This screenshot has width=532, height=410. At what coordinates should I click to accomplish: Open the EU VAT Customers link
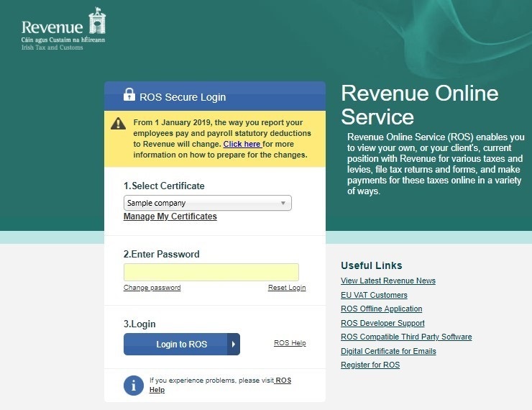pyautogui.click(x=374, y=295)
